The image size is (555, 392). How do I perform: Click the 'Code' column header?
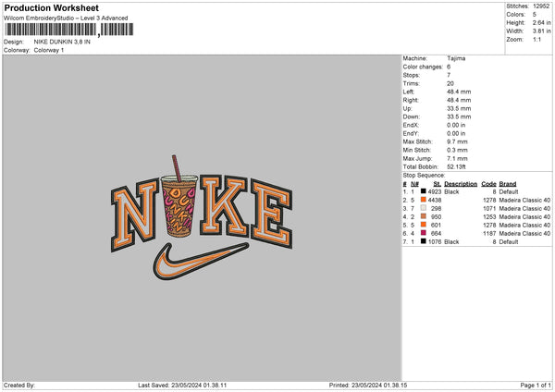click(488, 184)
